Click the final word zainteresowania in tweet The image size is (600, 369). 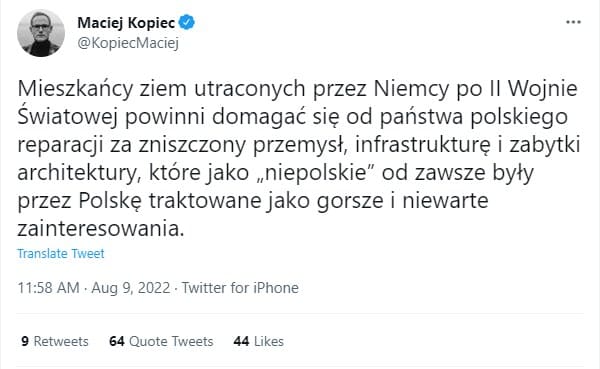101,229
